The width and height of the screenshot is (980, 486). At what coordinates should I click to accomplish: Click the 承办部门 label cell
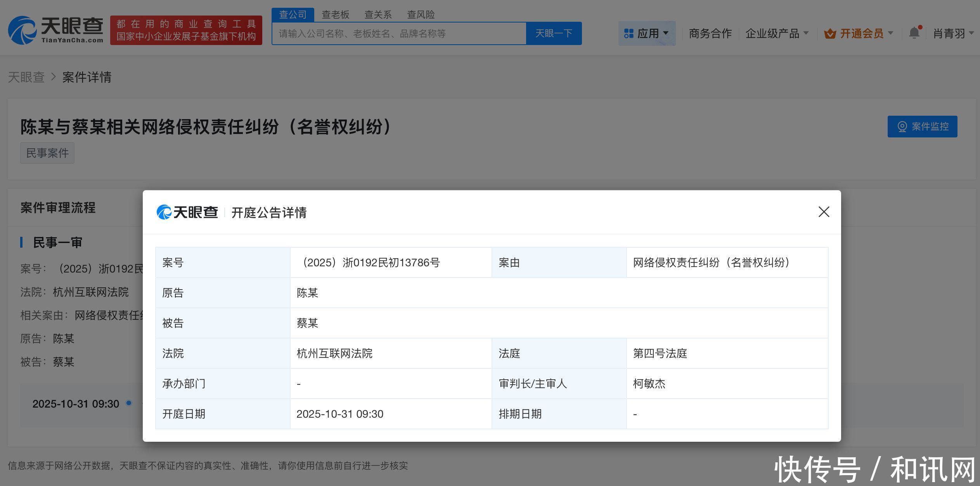(223, 384)
